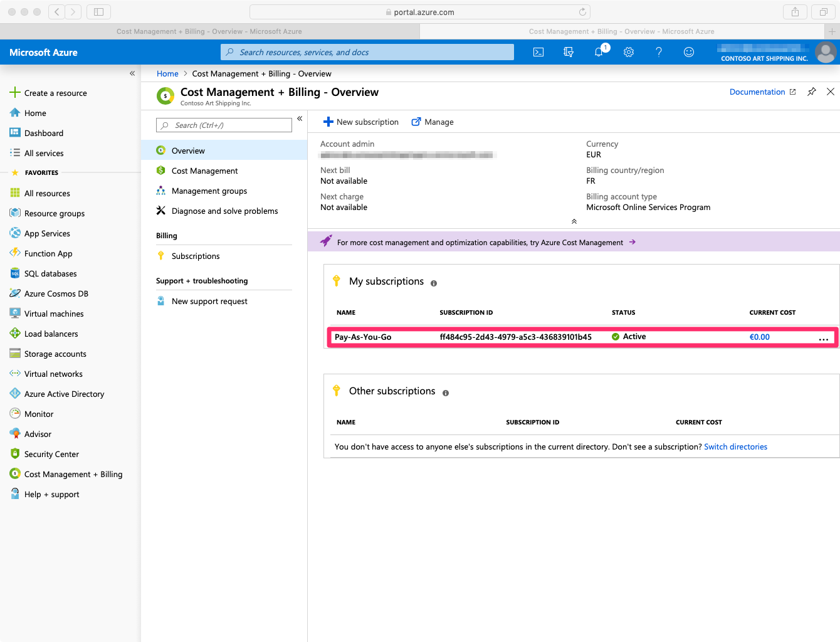The height and width of the screenshot is (642, 840).
Task: Open Dashboard from sidebar
Action: tap(37, 133)
